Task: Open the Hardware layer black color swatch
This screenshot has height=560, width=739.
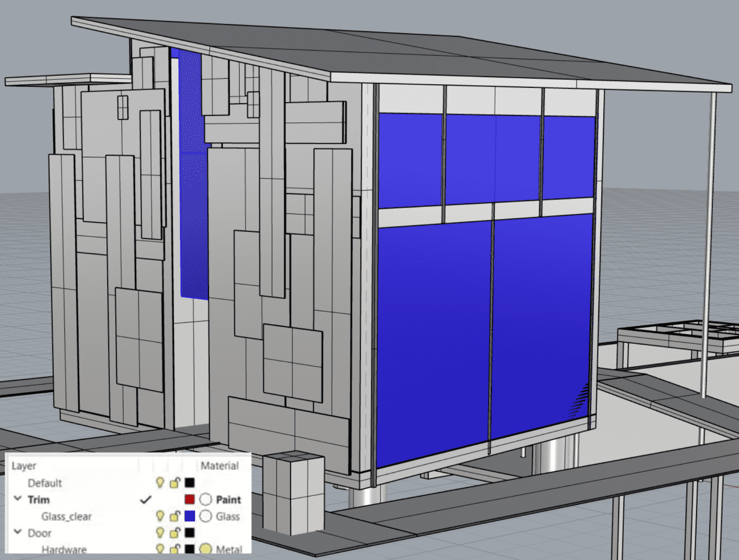Action: (190, 549)
